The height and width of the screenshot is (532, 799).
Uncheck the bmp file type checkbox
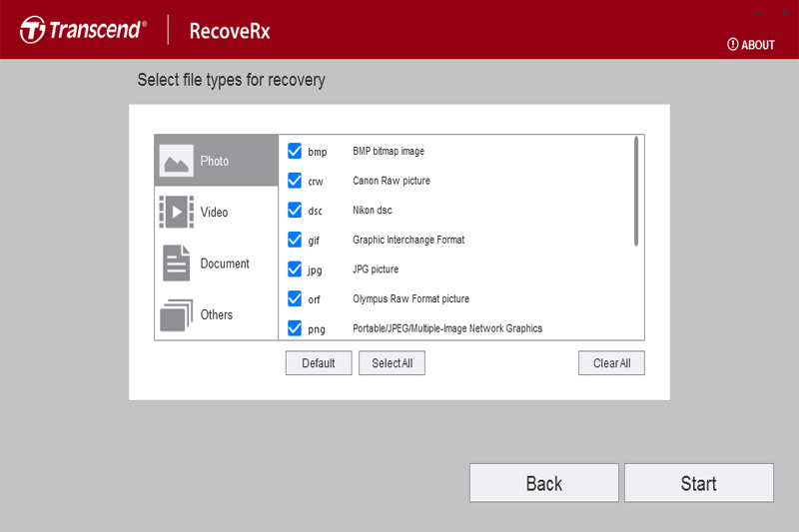(295, 151)
